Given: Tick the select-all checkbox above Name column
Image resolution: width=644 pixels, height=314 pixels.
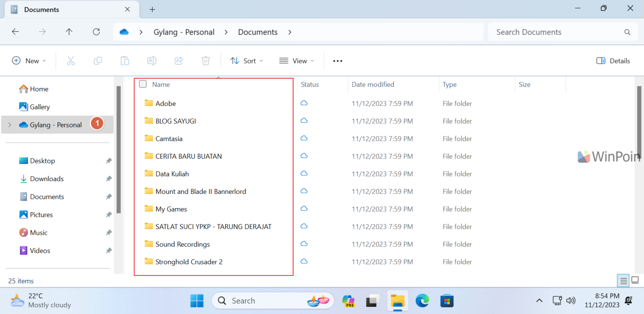Looking at the screenshot, I should pos(143,84).
